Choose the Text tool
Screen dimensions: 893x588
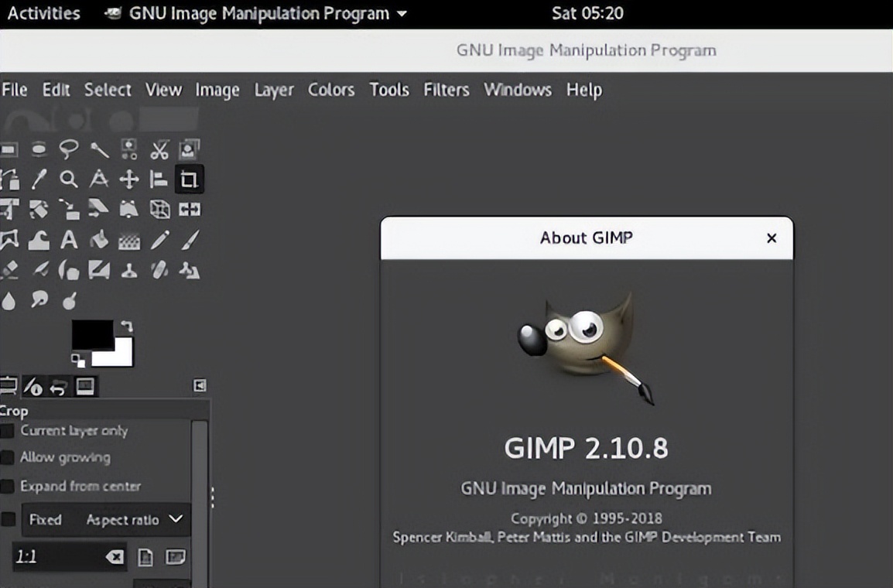point(69,241)
